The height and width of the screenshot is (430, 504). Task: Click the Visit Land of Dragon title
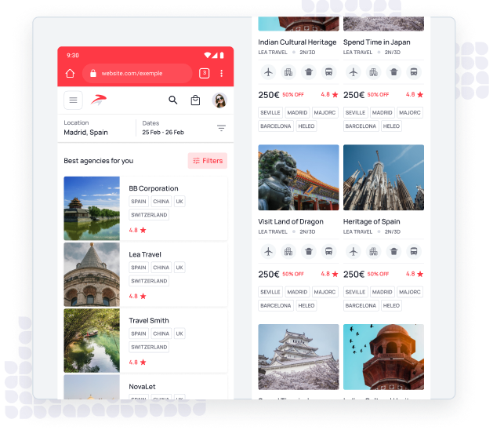click(x=291, y=221)
